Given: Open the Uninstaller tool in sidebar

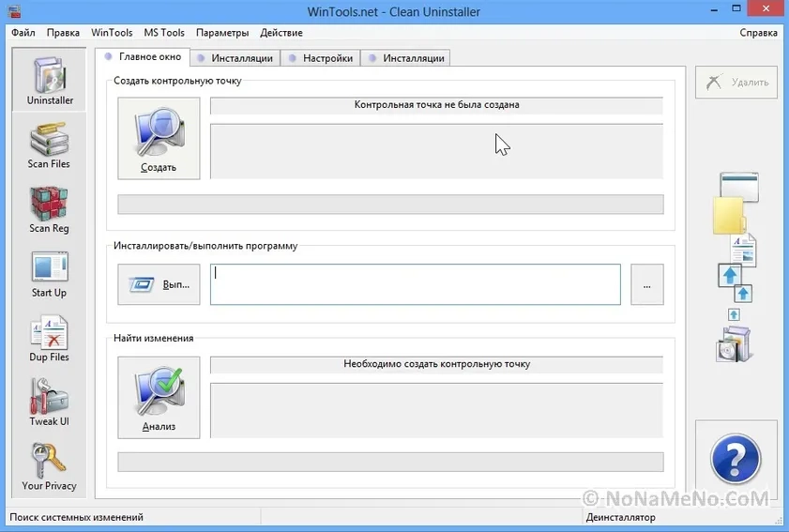Looking at the screenshot, I should tap(50, 80).
